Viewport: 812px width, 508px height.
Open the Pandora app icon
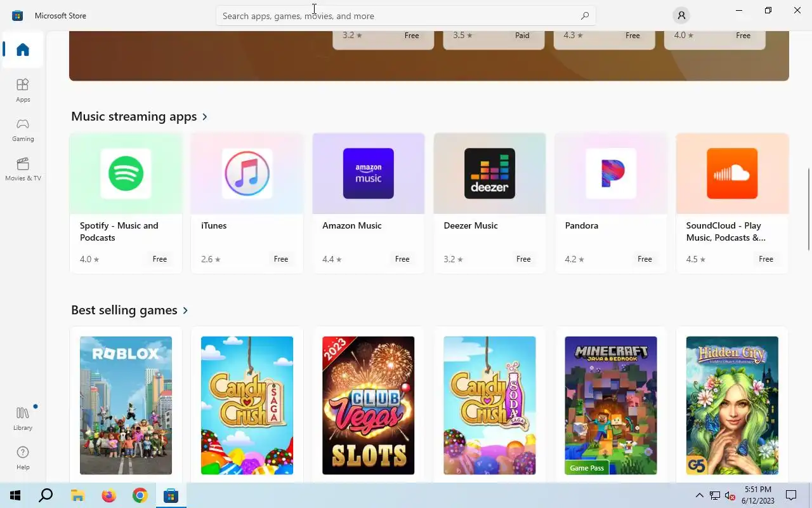click(x=611, y=173)
